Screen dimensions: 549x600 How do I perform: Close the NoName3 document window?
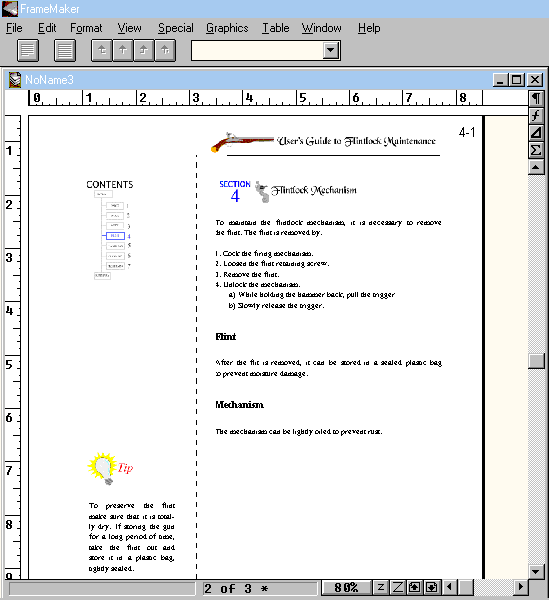click(x=535, y=80)
